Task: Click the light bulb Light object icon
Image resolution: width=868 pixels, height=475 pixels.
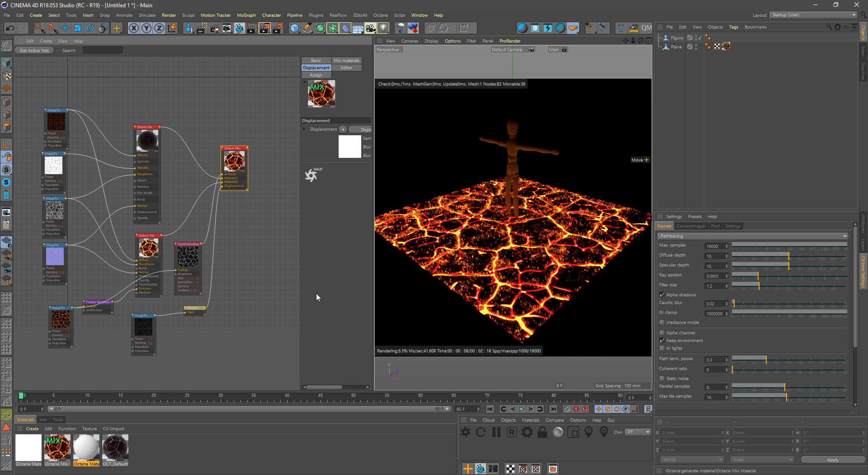Action: (x=383, y=28)
